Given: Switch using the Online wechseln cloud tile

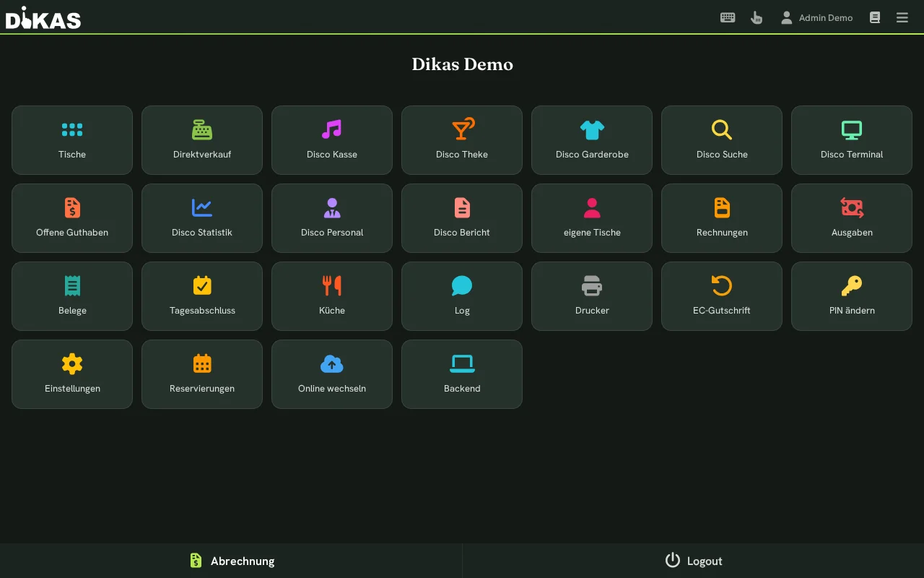Looking at the screenshot, I should coord(332,374).
